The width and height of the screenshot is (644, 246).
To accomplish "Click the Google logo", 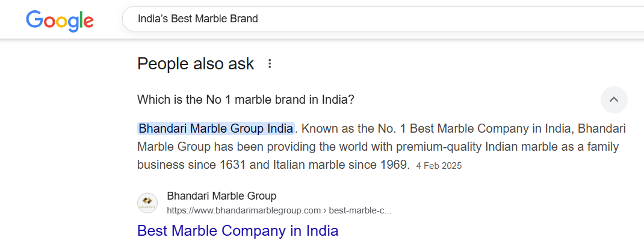I will [60, 20].
